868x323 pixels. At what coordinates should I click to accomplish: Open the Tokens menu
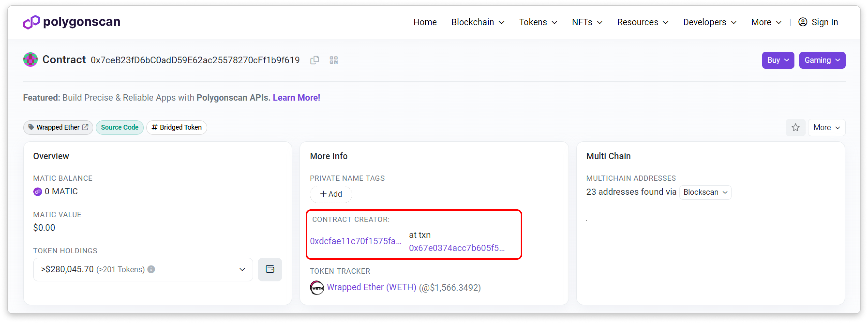[538, 22]
